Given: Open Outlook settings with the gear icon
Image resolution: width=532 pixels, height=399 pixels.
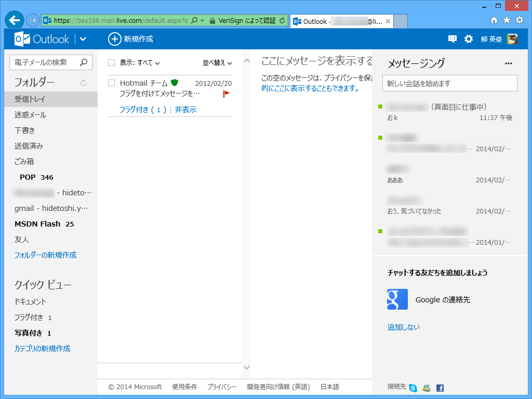Looking at the screenshot, I should point(468,38).
